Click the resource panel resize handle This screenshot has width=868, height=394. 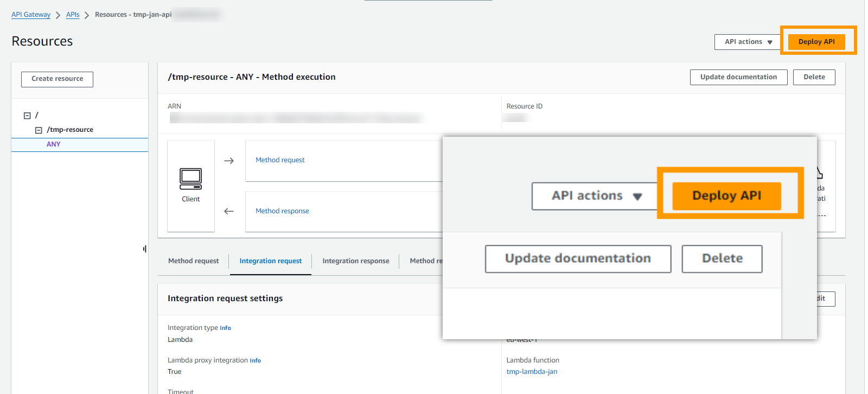(145, 249)
